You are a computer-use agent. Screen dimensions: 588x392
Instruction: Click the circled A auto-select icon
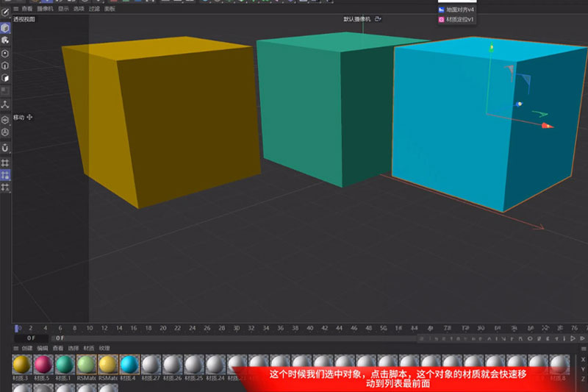pos(5,132)
